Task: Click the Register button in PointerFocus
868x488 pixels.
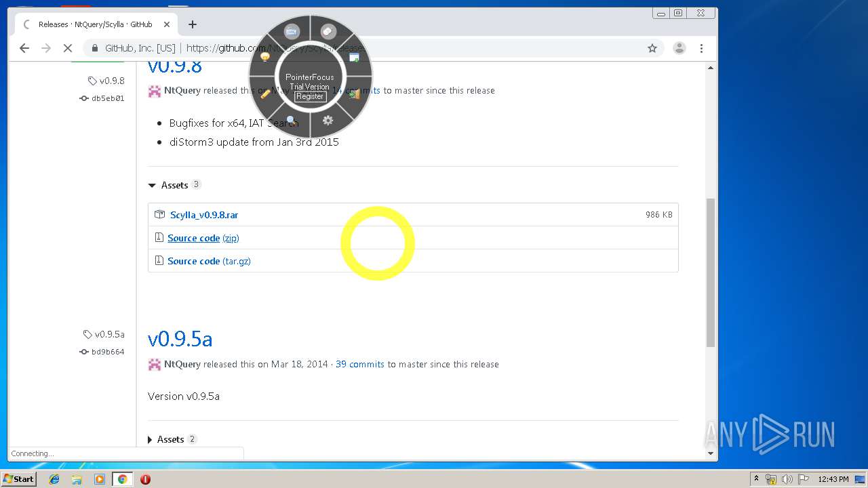Action: point(310,96)
